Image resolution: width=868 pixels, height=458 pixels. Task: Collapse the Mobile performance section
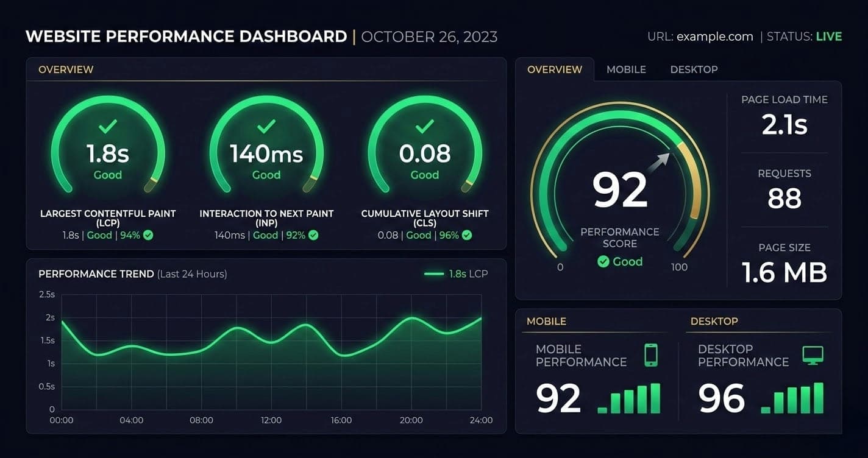(x=547, y=321)
